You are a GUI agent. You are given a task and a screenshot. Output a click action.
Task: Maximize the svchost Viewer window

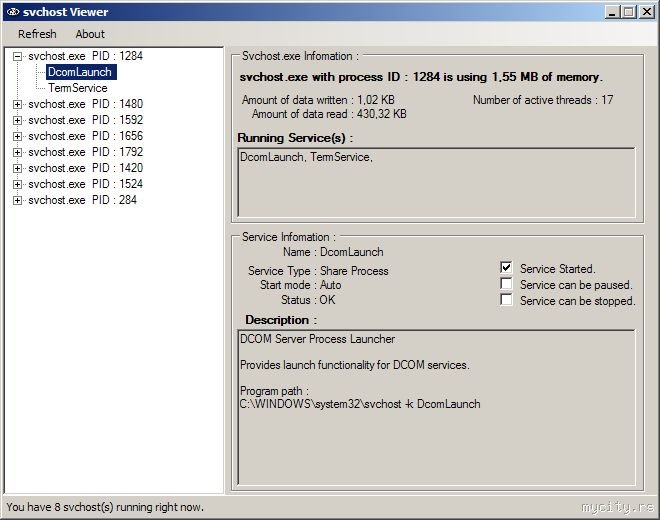pyautogui.click(x=628, y=12)
